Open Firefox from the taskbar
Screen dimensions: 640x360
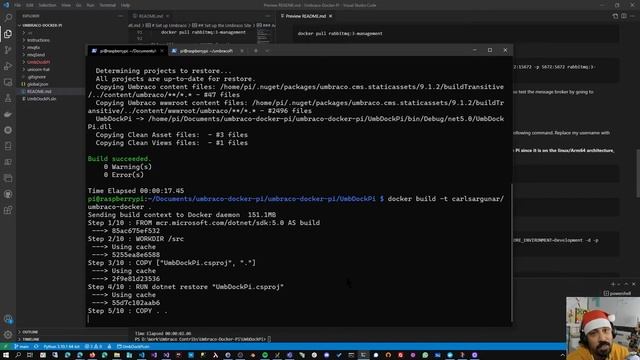[x=92, y=355]
